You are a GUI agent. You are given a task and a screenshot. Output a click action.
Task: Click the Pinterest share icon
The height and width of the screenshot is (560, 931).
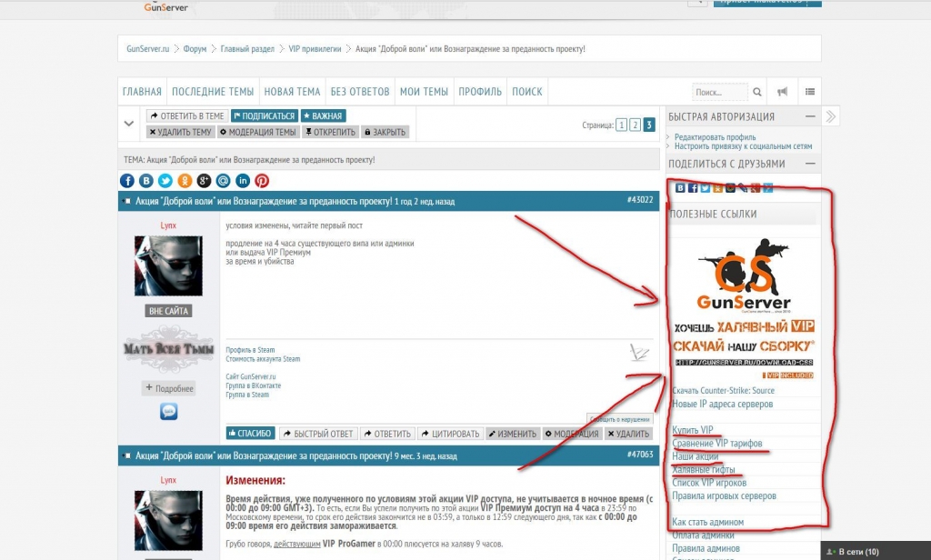pos(262,181)
